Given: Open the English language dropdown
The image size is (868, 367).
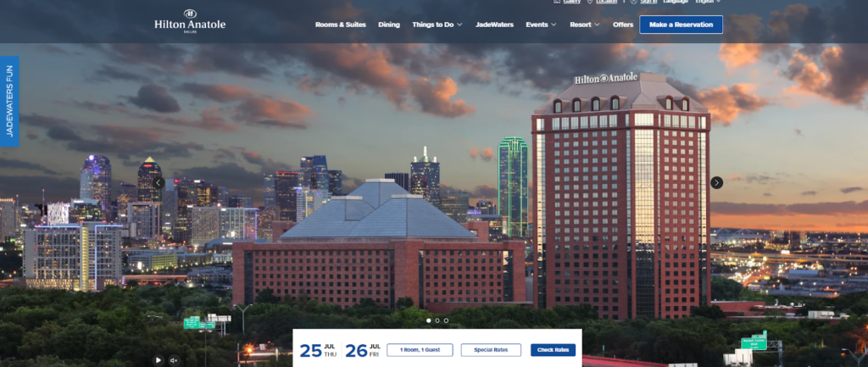Looking at the screenshot, I should click(708, 2).
